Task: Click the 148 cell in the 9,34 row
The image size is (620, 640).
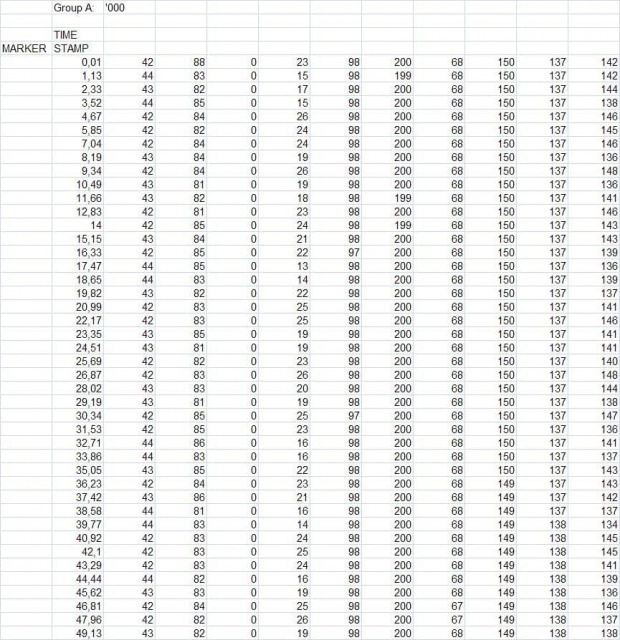Action: coord(594,171)
